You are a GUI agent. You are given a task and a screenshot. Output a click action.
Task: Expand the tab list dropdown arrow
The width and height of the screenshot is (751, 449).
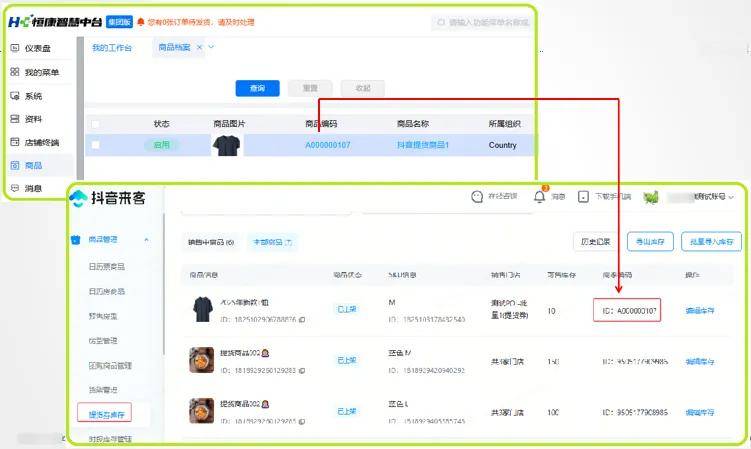211,47
